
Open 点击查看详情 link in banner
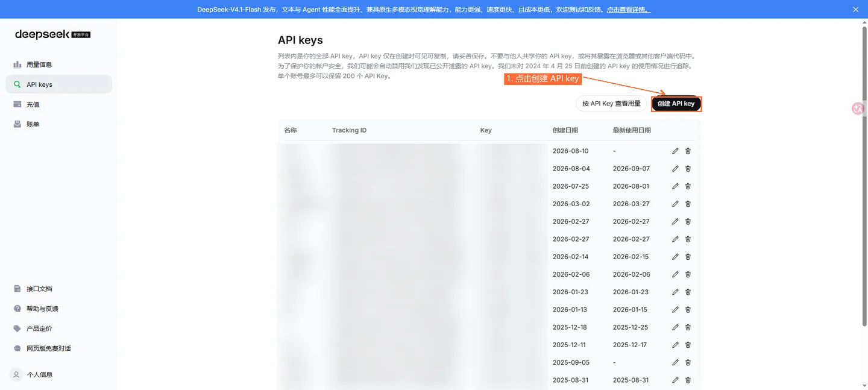628,10
